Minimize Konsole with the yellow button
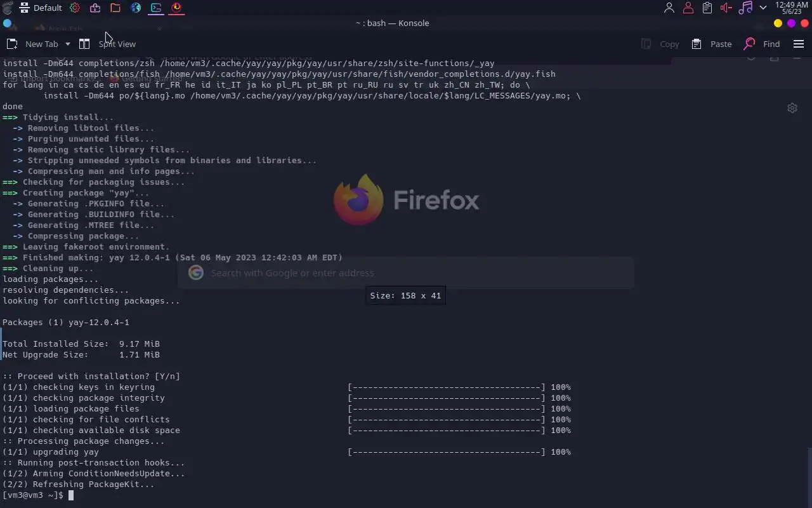Screen dimensions: 812x508 coord(778,23)
